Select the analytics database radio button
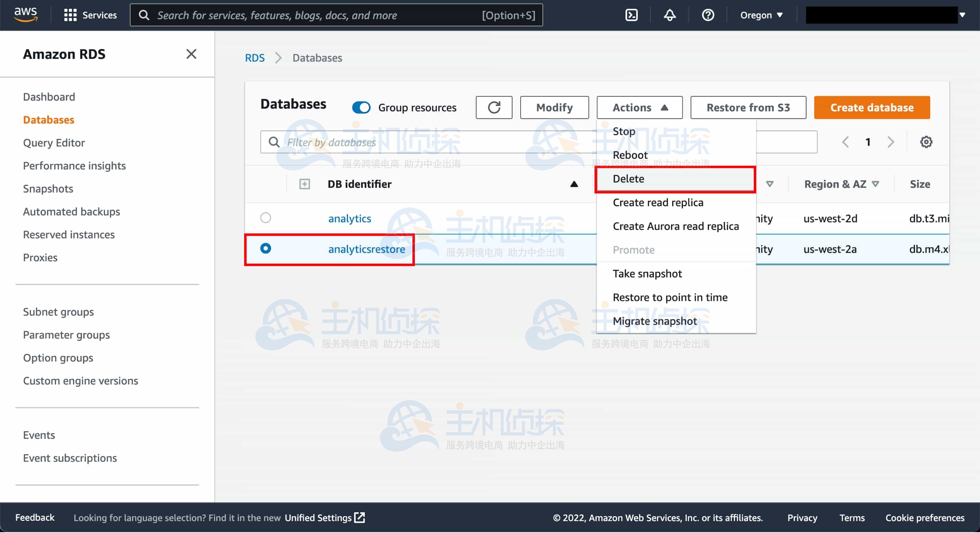The image size is (980, 533). click(x=265, y=218)
